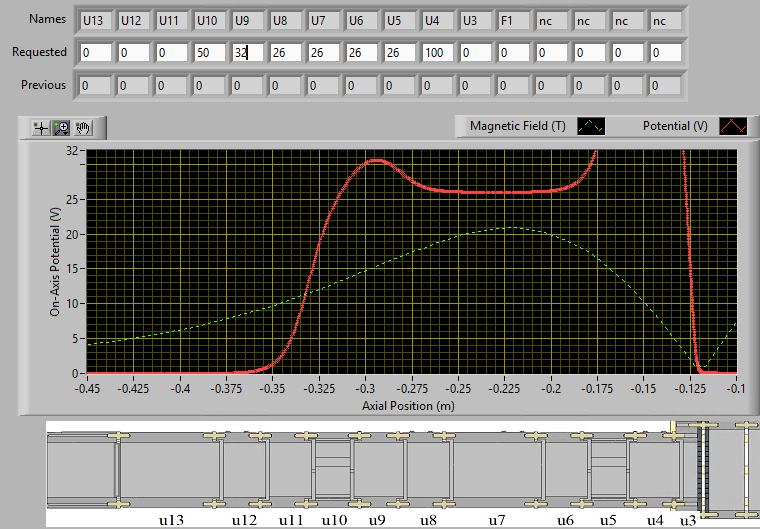Click the U9 requested field showing 32
This screenshot has width=760, height=529.
(x=248, y=53)
